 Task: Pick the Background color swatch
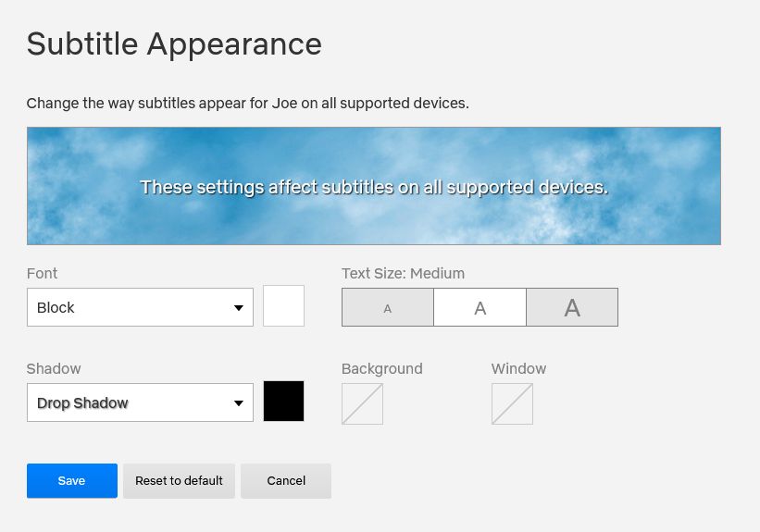point(362,403)
